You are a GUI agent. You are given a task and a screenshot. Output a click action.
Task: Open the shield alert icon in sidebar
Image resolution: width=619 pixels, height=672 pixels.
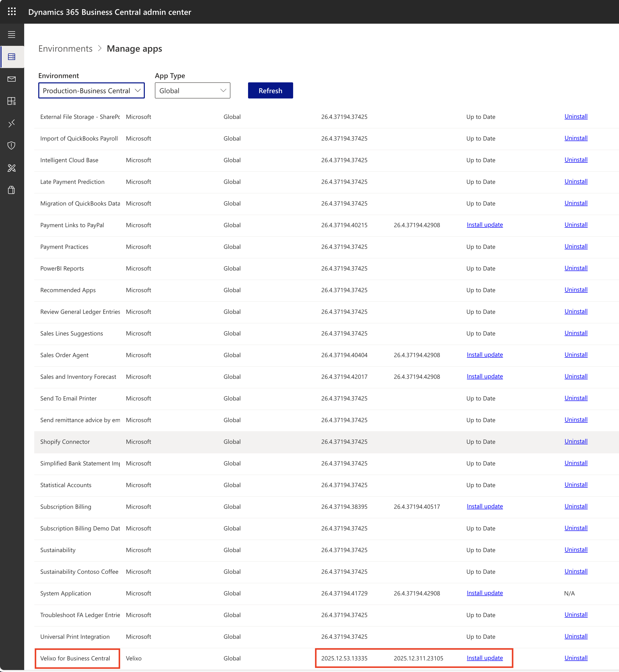(x=12, y=146)
